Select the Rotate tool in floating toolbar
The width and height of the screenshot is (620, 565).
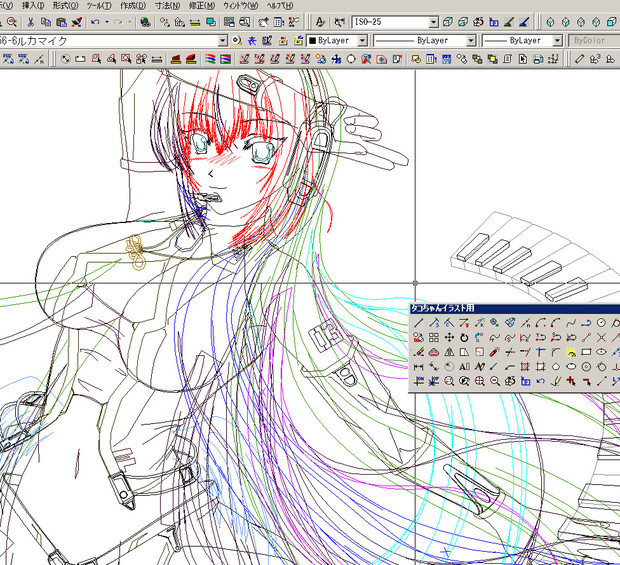(x=464, y=338)
